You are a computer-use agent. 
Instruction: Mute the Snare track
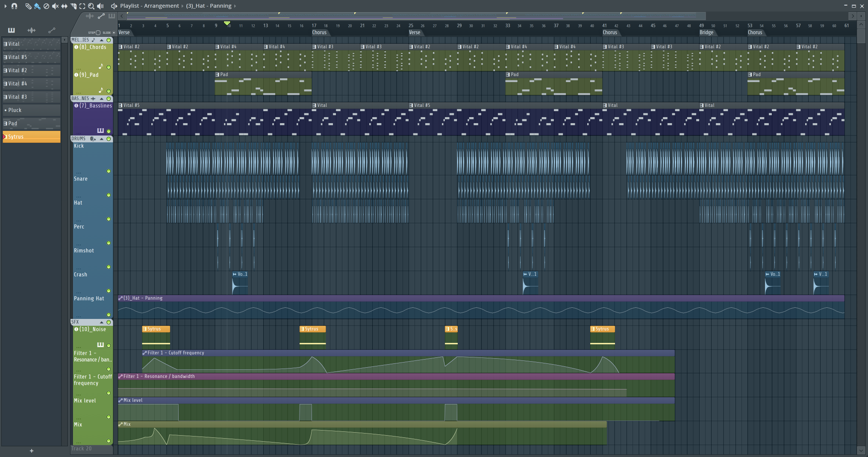(x=109, y=195)
